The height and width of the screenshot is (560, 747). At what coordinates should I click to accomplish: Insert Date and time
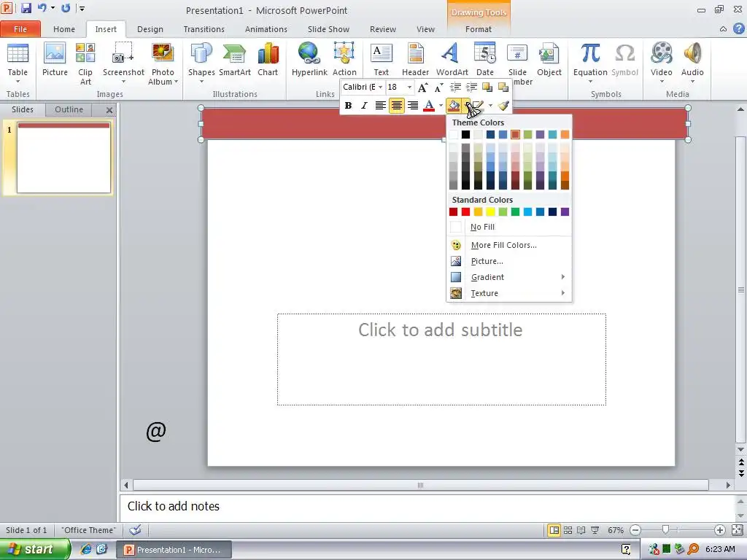point(485,60)
